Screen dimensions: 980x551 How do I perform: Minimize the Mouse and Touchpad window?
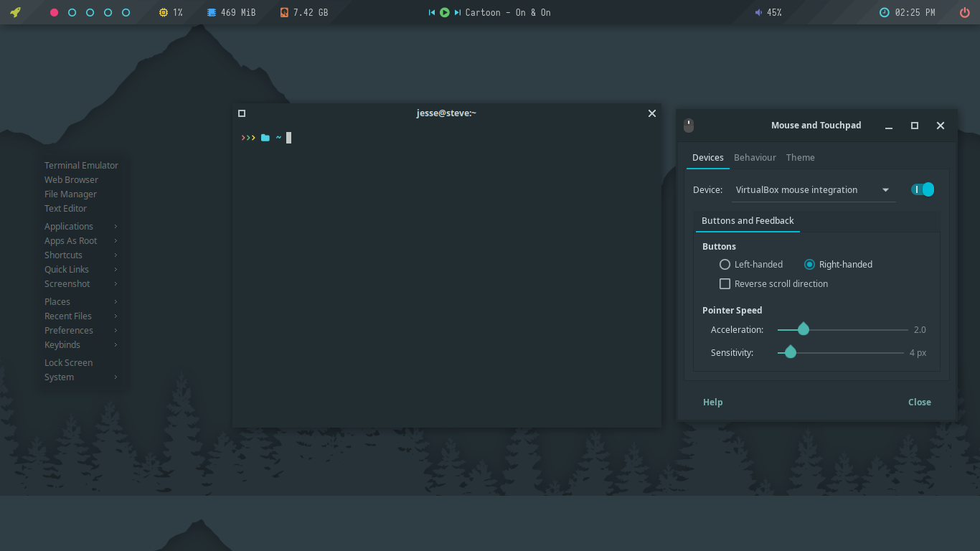[889, 126]
